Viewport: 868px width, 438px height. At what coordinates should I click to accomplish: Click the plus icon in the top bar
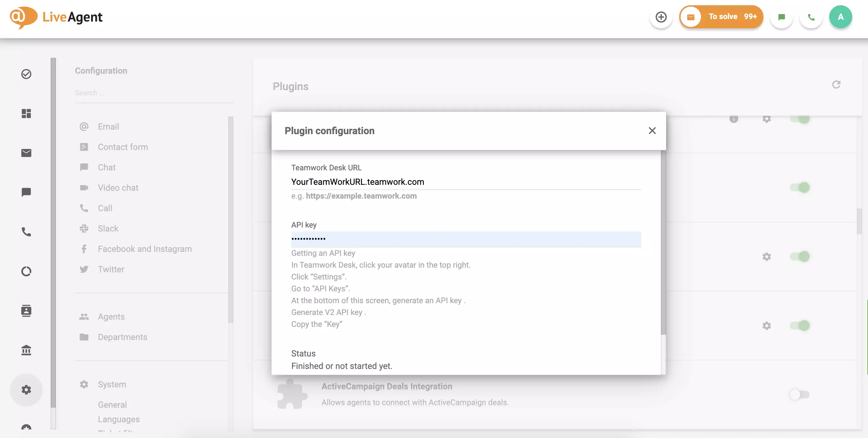coord(661,16)
